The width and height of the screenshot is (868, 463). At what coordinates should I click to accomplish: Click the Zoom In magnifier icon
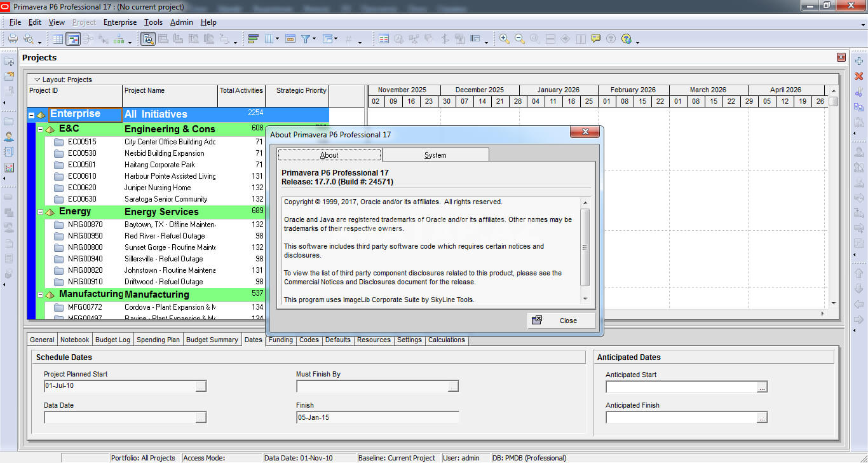[504, 39]
